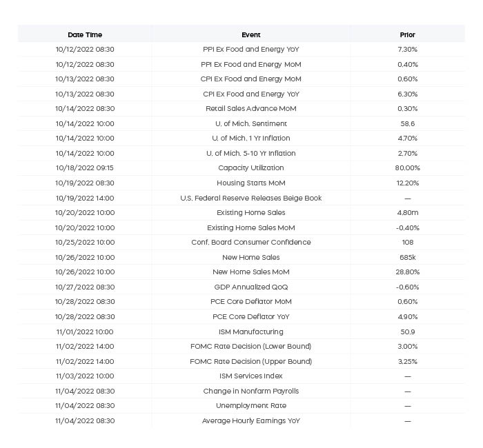Viewport: 483px width, 448px height.
Task: Click the 3.00% FOMC lower bound value
Action: [407, 347]
